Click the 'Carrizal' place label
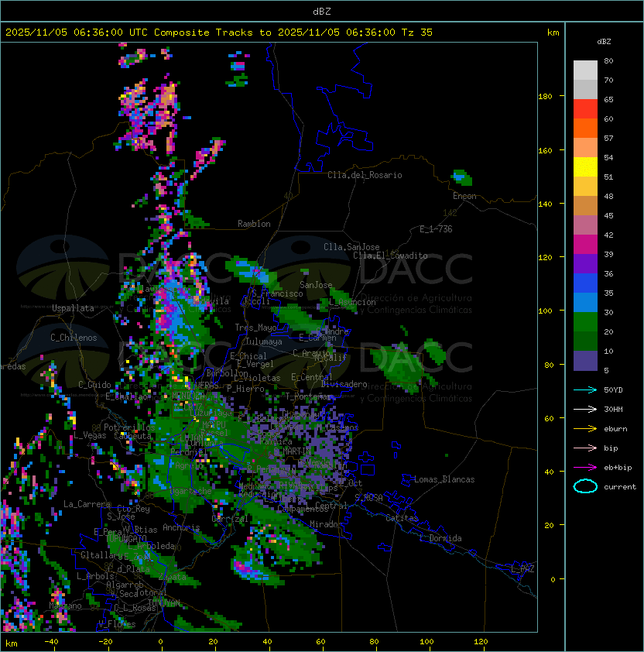 coord(230,519)
